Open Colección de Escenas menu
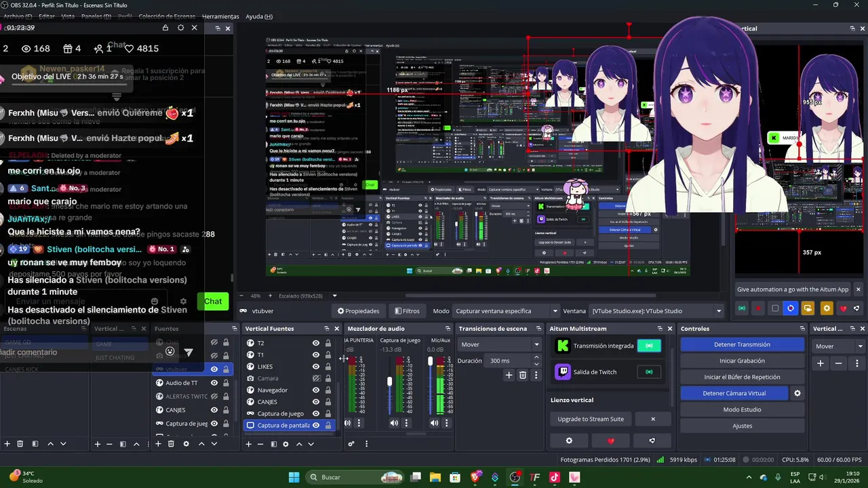The image size is (868, 488). (167, 16)
